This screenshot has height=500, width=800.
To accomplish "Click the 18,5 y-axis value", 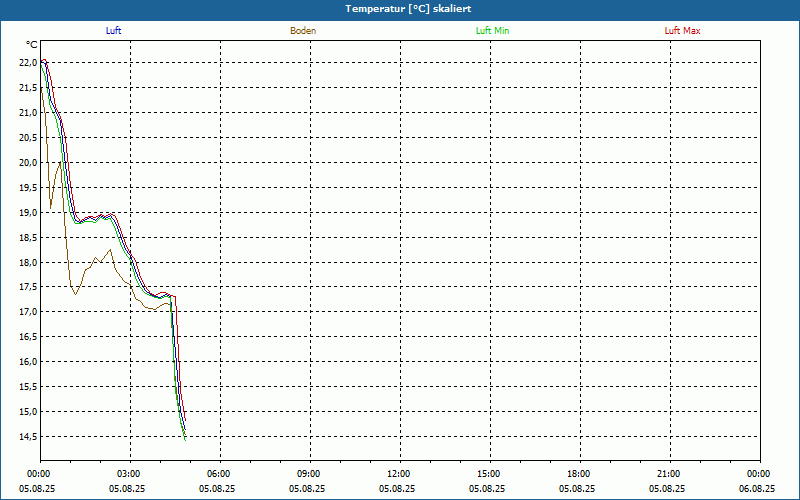I will click(28, 237).
